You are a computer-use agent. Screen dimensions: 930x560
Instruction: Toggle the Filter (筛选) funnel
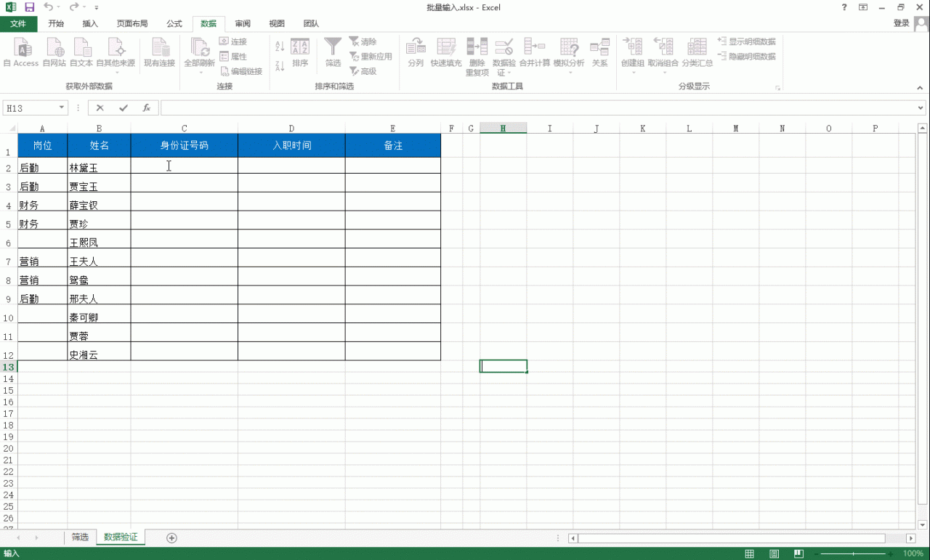[x=333, y=53]
